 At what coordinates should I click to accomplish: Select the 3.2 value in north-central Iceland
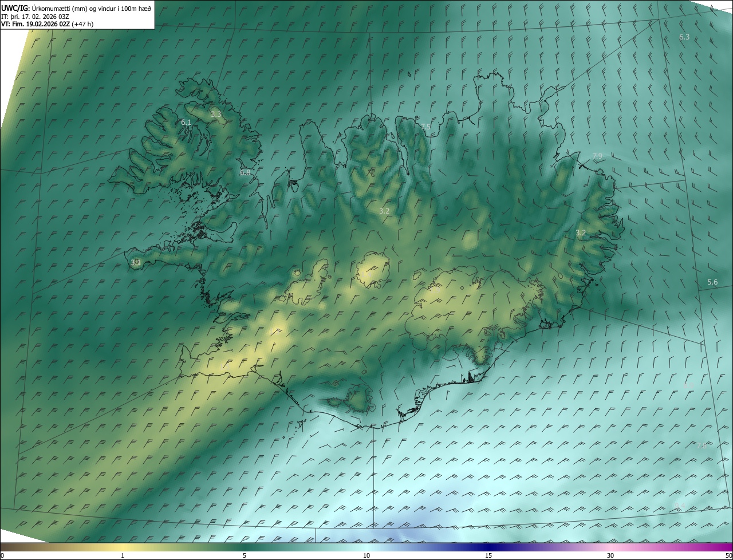click(x=384, y=211)
